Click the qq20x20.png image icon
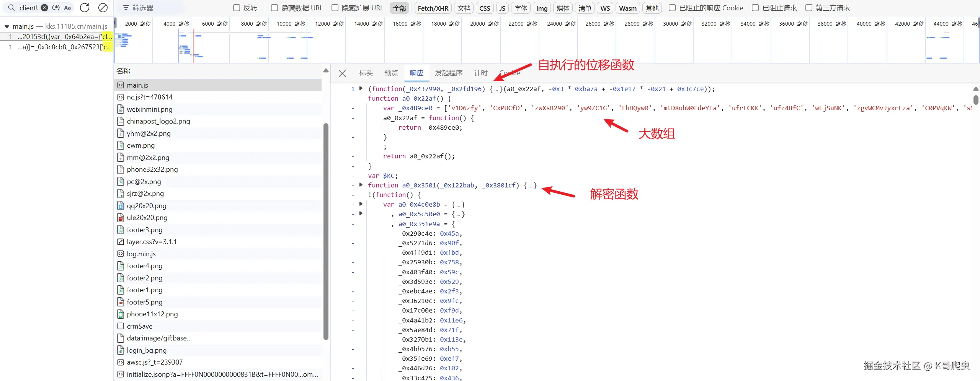Screen dimensions: 980x381 pos(120,205)
